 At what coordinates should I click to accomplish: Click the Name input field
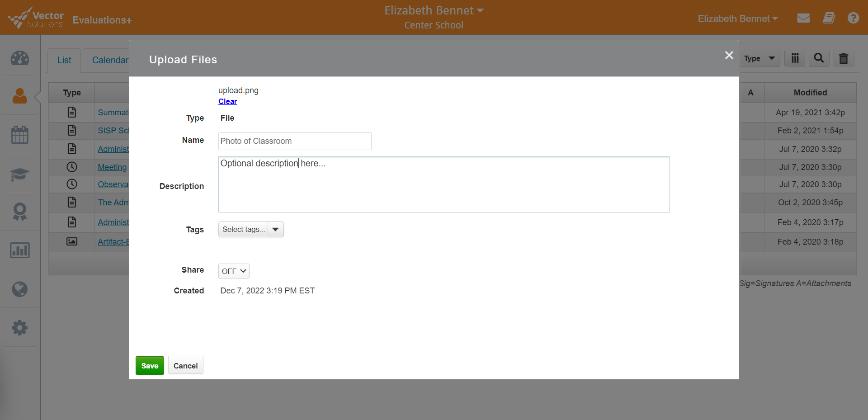(295, 141)
